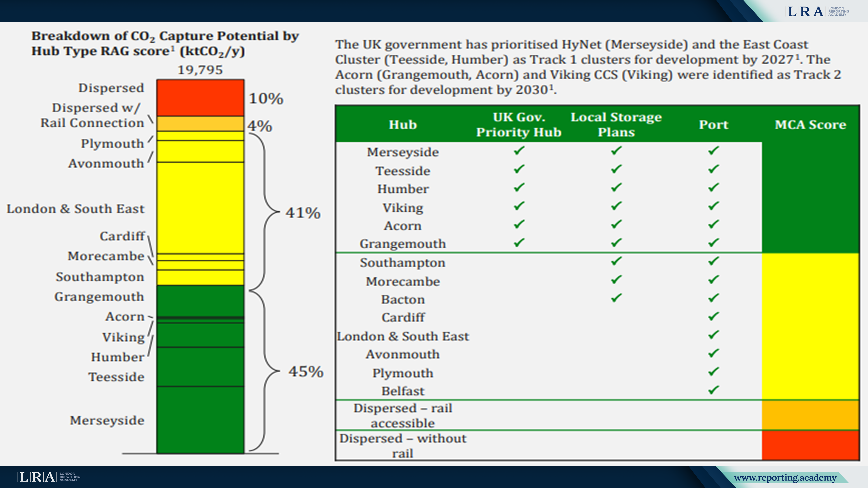Click Cardiff's Port checkmark in the table
This screenshot has height=488, width=868.
(x=713, y=316)
